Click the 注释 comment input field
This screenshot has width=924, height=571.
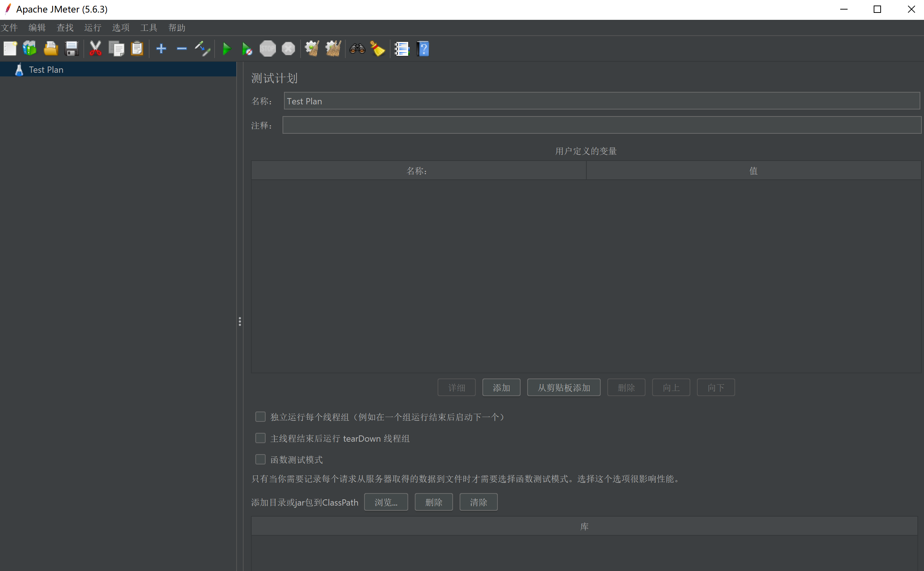(602, 125)
